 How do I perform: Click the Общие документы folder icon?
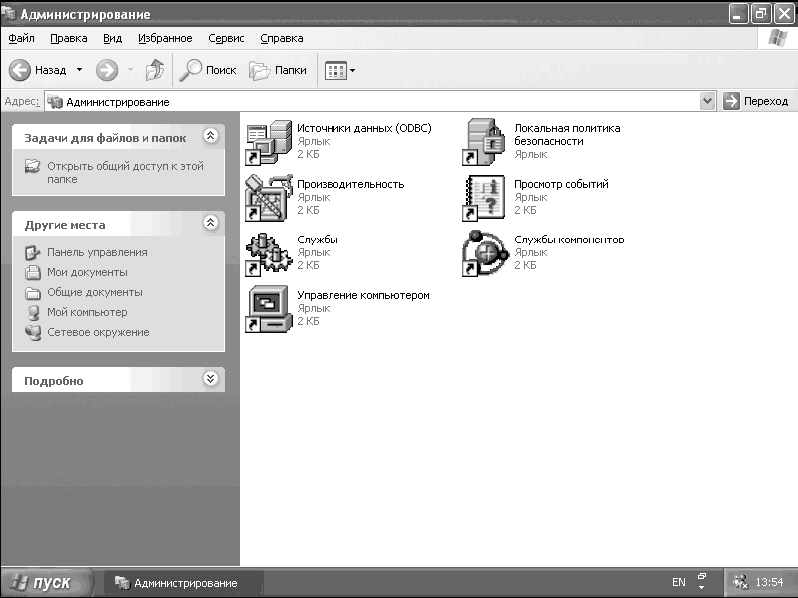point(33,293)
